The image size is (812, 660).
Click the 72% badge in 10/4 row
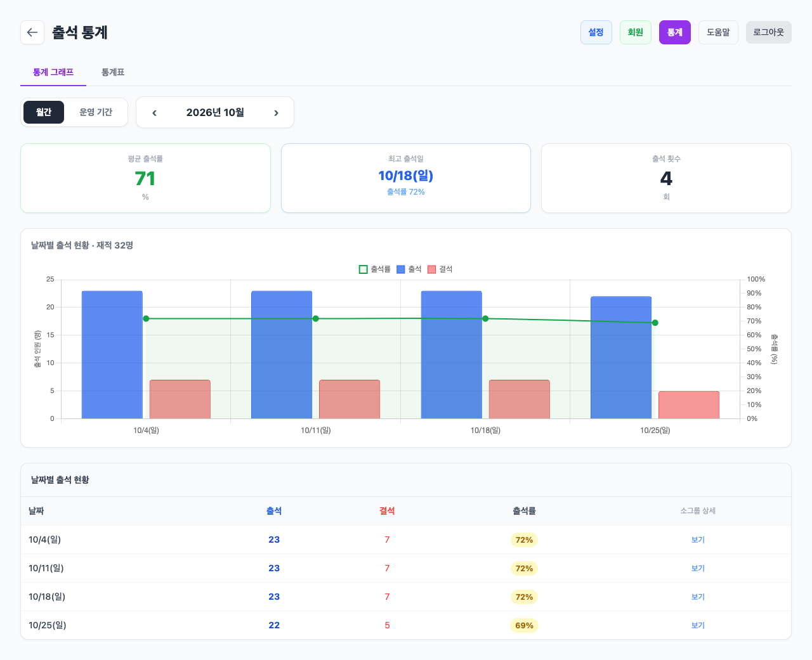524,540
